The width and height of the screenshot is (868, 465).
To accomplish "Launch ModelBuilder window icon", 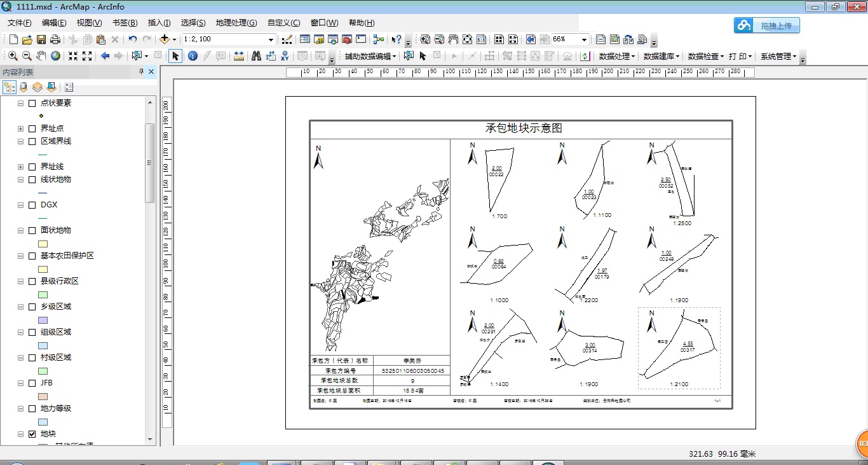I will coord(378,39).
